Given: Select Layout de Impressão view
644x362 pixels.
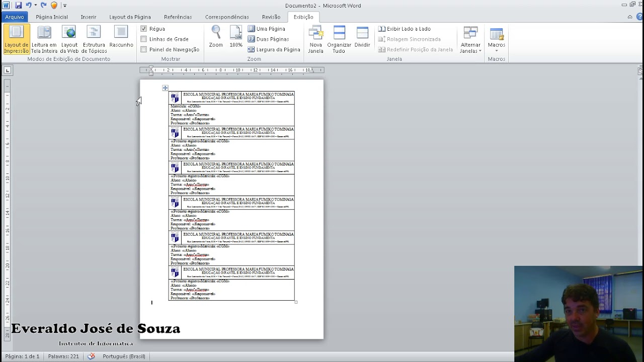Looking at the screenshot, I should pyautogui.click(x=16, y=39).
